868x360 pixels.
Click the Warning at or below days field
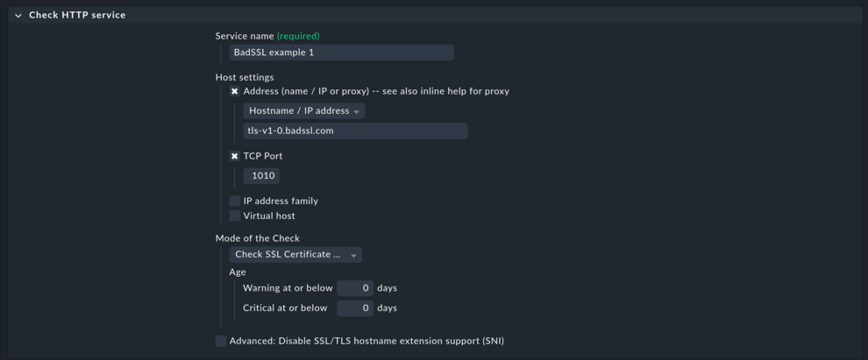pos(355,288)
